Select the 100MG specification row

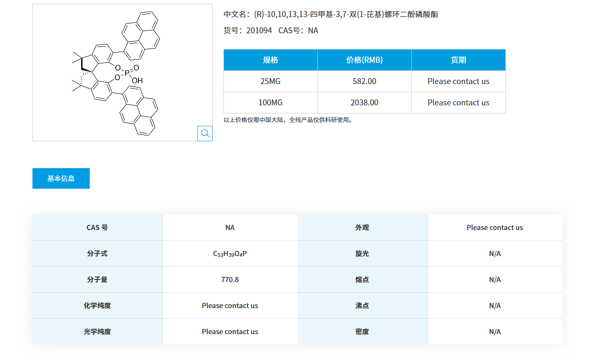[x=270, y=102]
